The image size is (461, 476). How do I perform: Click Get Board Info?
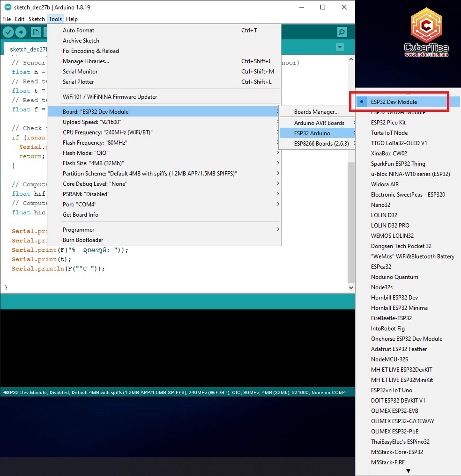[81, 215]
